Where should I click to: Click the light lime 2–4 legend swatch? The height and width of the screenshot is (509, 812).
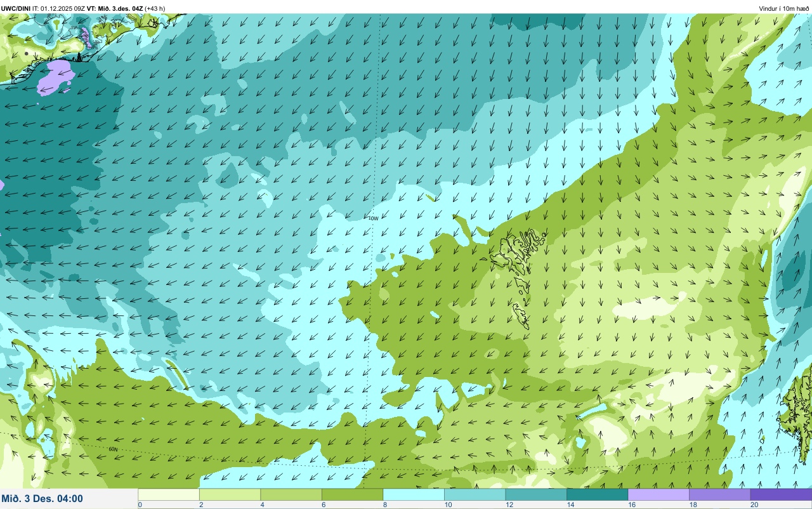click(x=230, y=494)
